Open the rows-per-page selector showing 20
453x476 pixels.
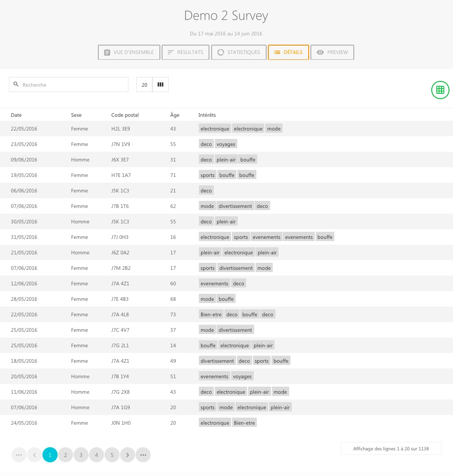(144, 84)
